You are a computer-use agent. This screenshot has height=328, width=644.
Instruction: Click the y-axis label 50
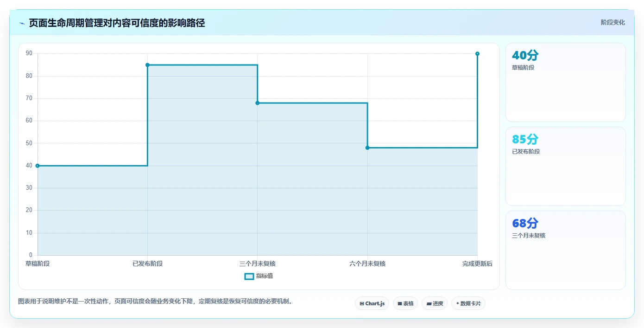coord(29,143)
